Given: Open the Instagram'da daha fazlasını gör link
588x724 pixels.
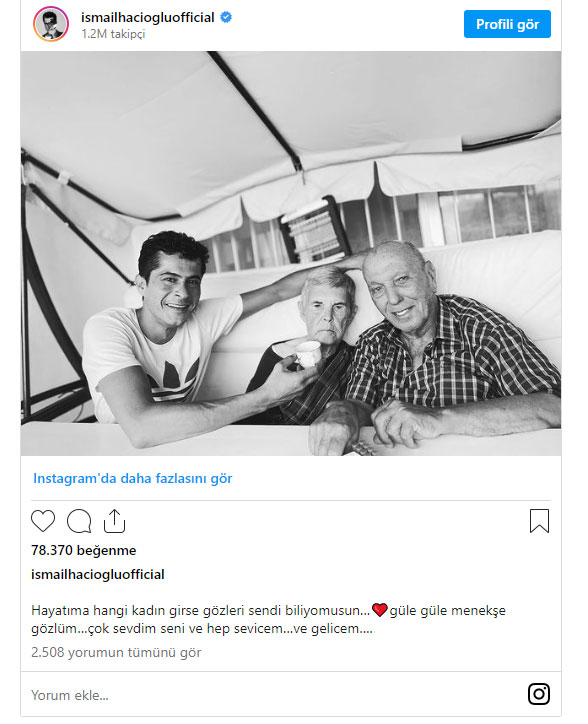Looking at the screenshot, I should coord(133,478).
